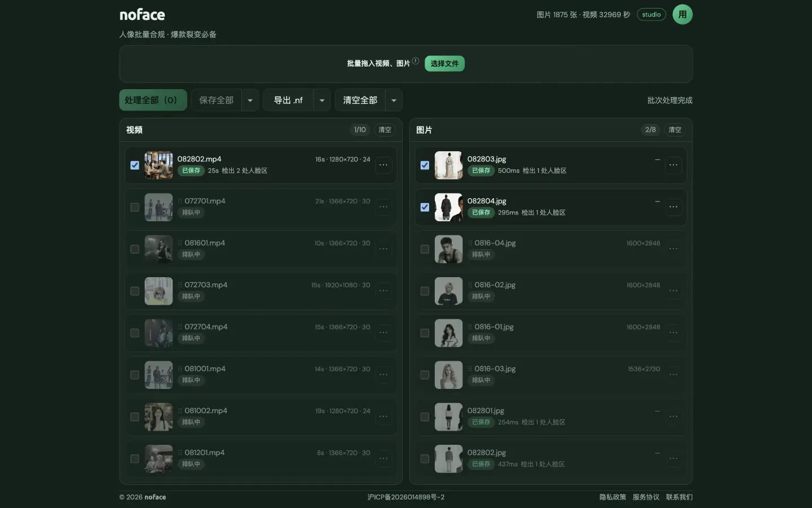The height and width of the screenshot is (508, 812).
Task: Click the 选择文件 button
Action: (444, 64)
